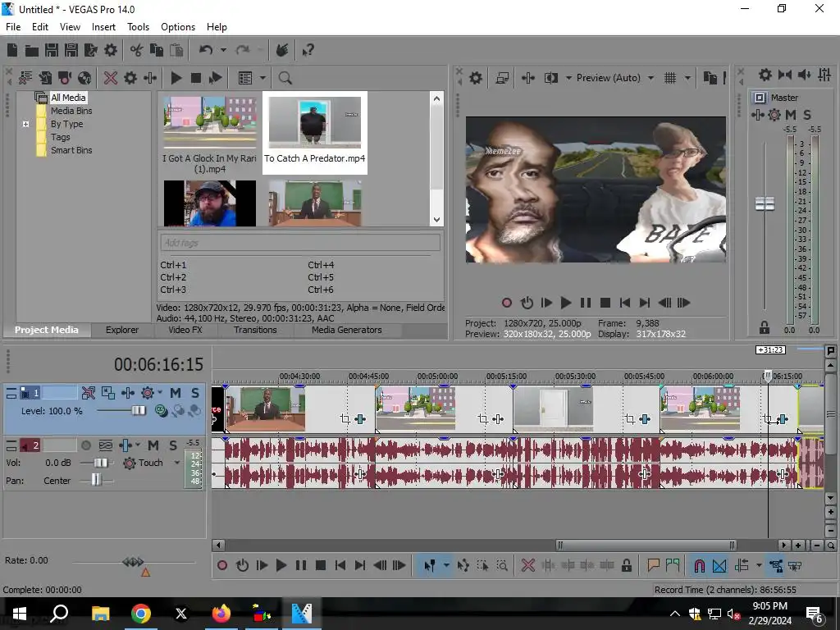Open undo history dropdown arrow
This screenshot has height=630, width=840.
click(x=223, y=50)
